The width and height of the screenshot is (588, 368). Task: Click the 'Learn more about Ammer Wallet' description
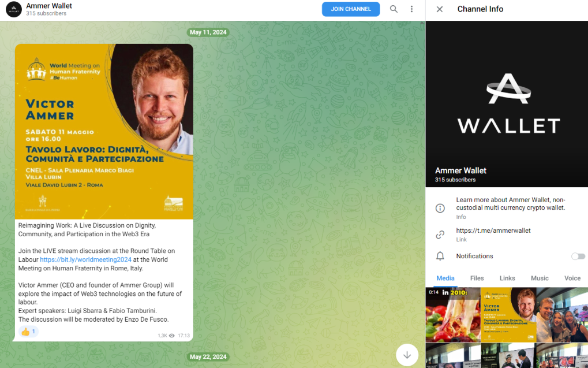click(510, 203)
